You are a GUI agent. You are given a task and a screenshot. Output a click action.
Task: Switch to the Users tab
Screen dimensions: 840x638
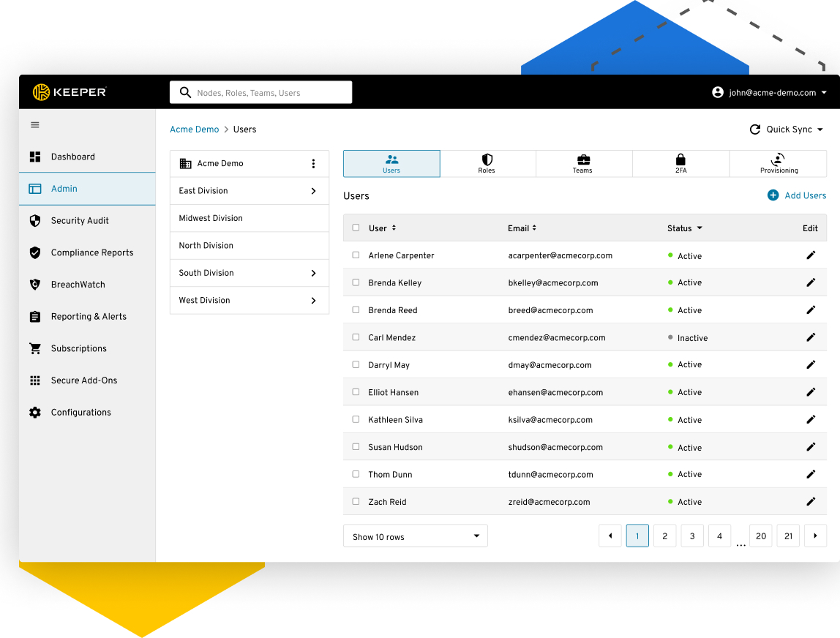(391, 164)
